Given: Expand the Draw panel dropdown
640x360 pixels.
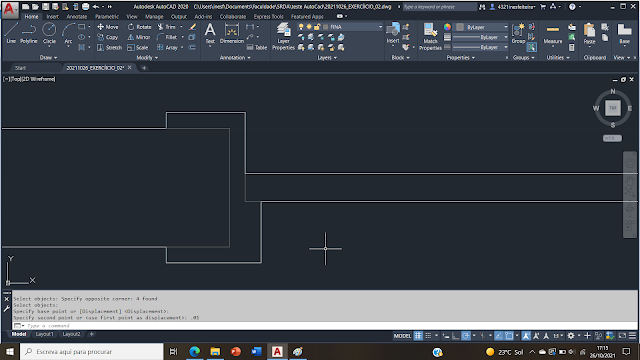Looking at the screenshot, I should (49, 58).
